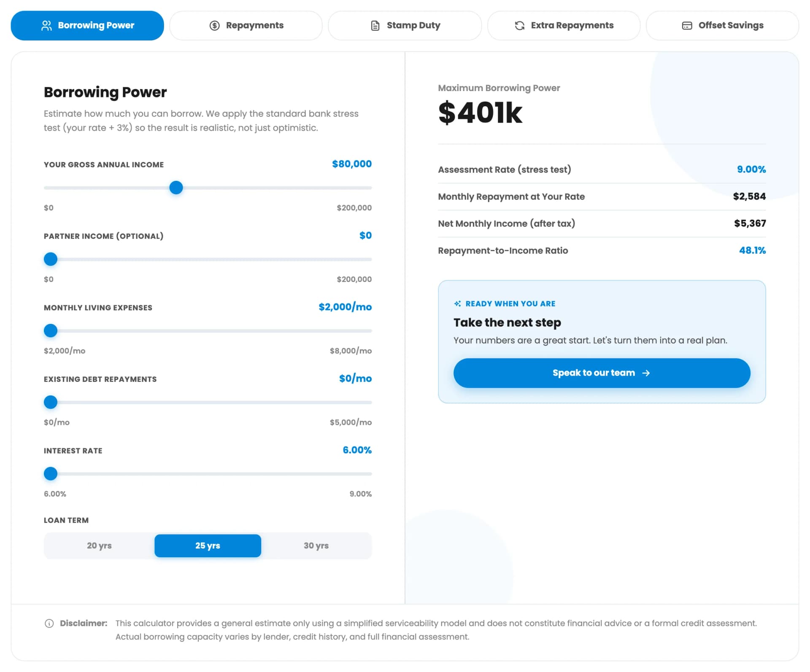Open the Offset Savings tab

(722, 26)
